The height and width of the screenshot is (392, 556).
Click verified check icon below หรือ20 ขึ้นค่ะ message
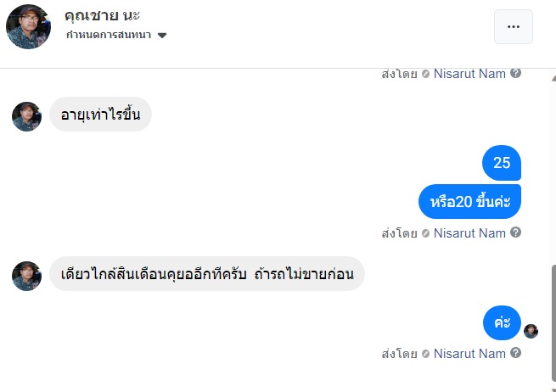coord(425,233)
